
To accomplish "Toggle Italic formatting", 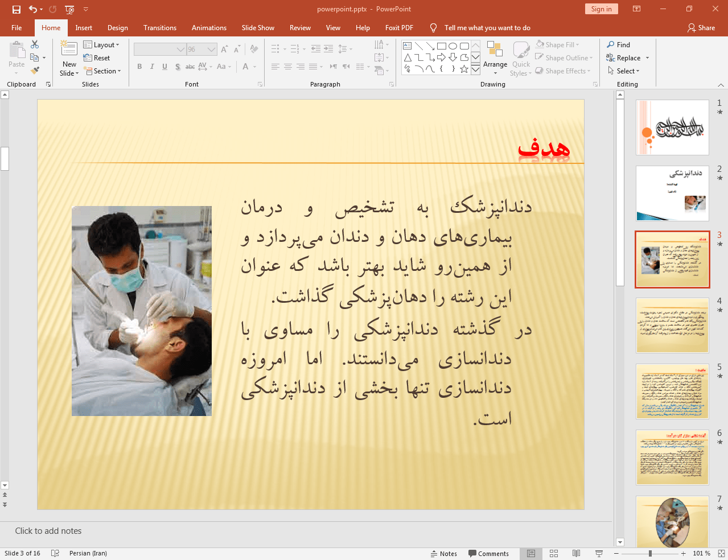I will pos(152,67).
